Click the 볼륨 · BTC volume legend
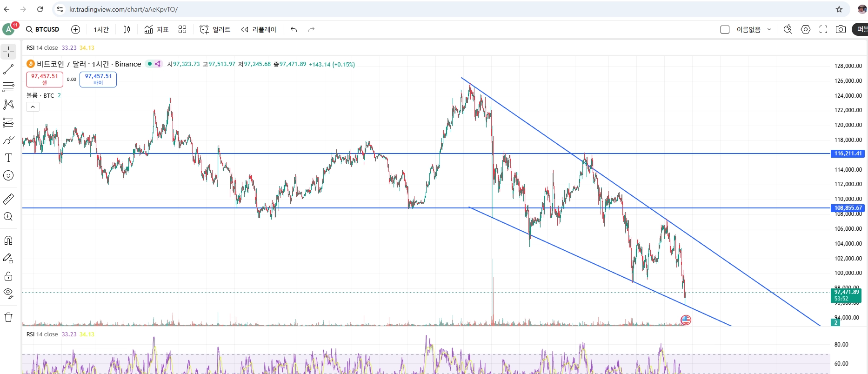 [x=40, y=95]
